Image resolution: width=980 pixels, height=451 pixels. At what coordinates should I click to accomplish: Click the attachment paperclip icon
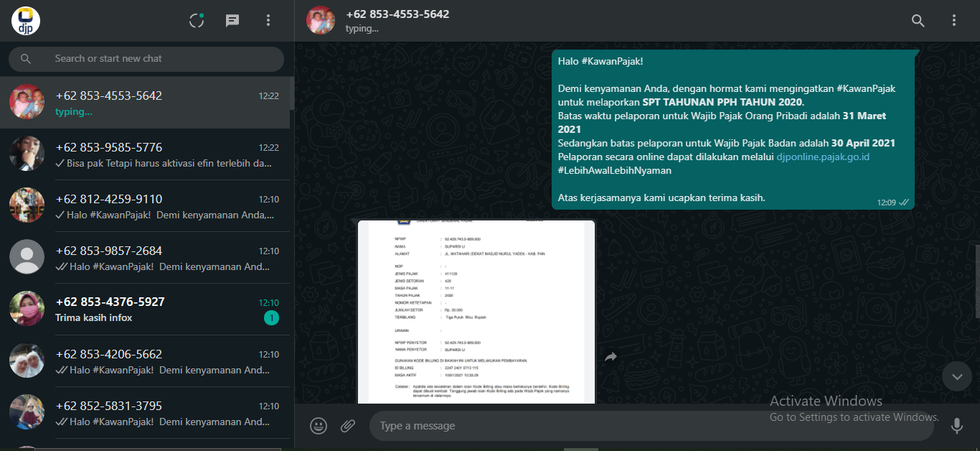click(348, 426)
